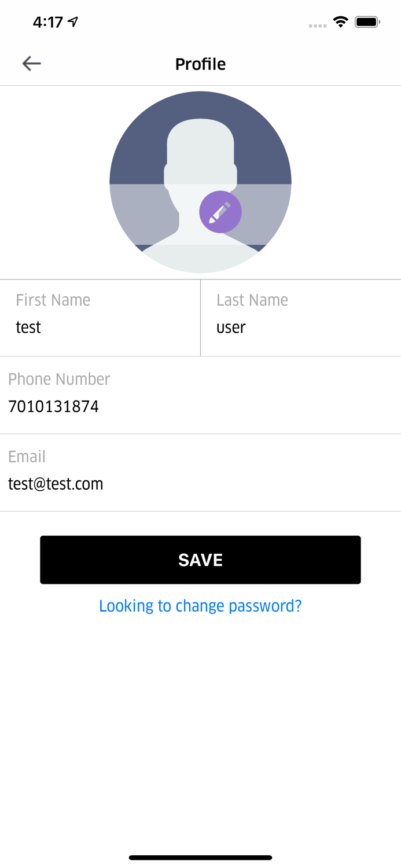This screenshot has width=401, height=868.
Task: Click the phone number 7010131874
Action: point(53,406)
